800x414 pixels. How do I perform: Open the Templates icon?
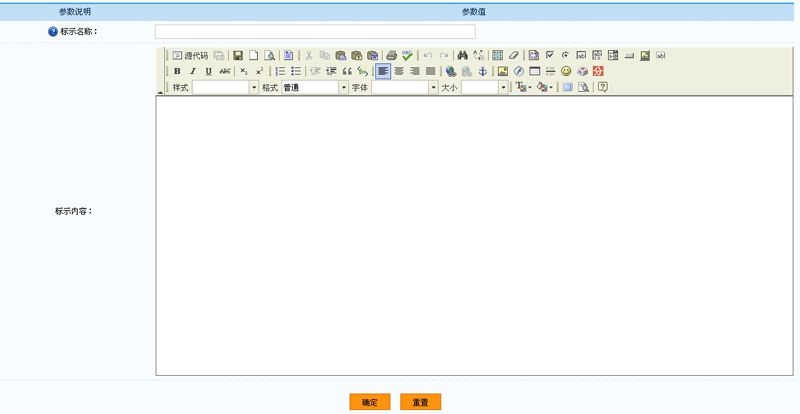pos(288,56)
